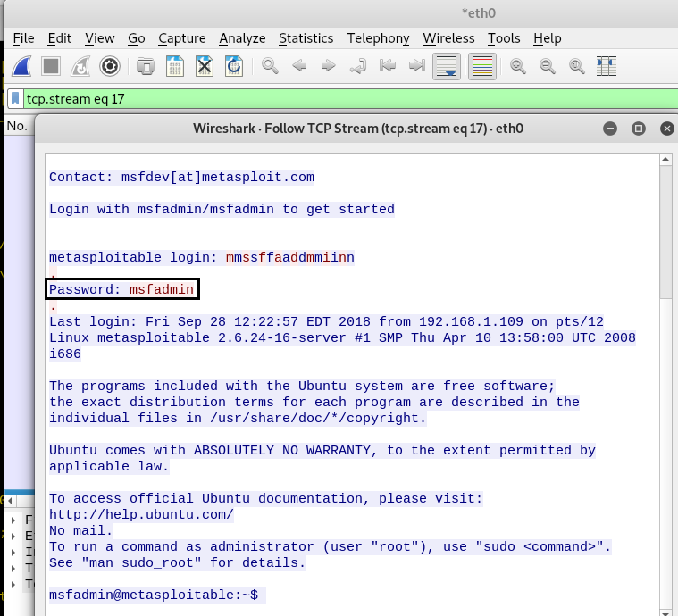Open a capture file
678x616 pixels.
[x=146, y=67]
